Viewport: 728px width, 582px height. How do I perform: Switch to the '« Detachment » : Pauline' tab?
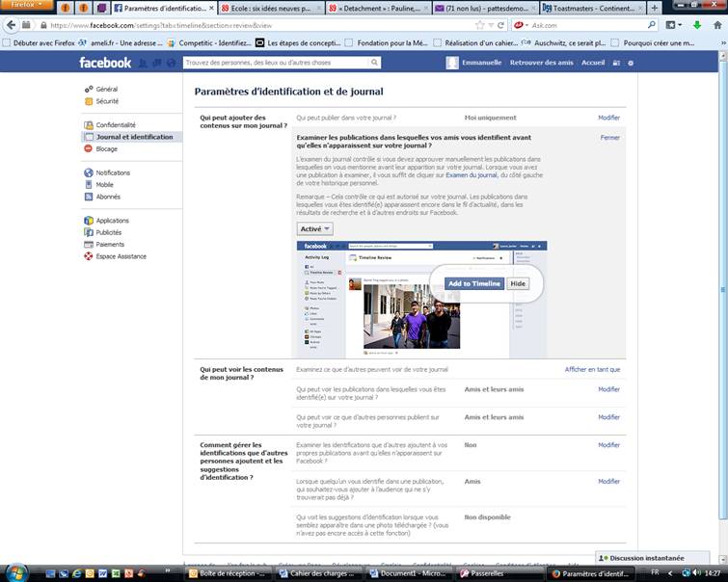click(379, 9)
